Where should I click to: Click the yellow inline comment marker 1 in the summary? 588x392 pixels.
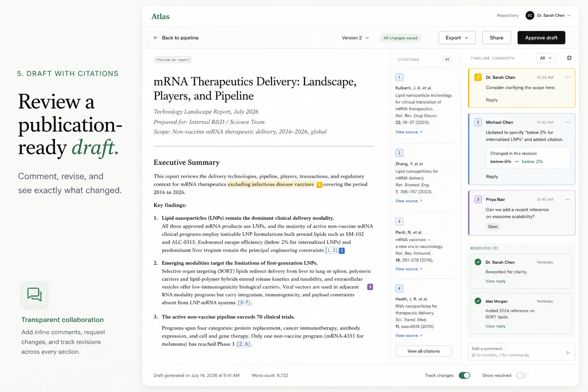click(x=319, y=185)
